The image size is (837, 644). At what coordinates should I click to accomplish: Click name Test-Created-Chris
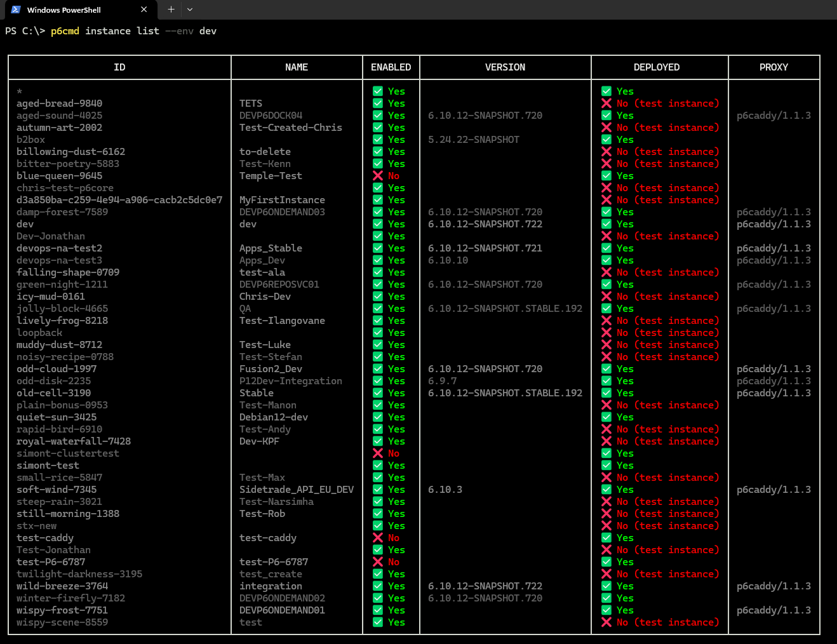(291, 128)
